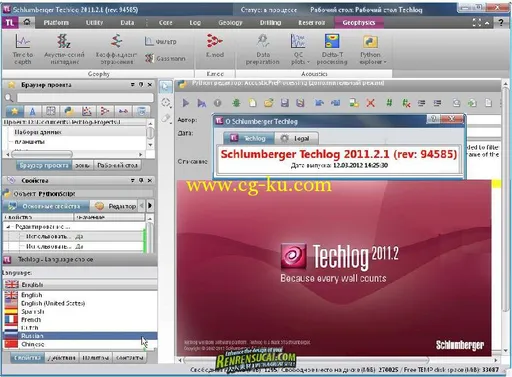Switch to the Techlog tab in About dialog

coord(249,138)
